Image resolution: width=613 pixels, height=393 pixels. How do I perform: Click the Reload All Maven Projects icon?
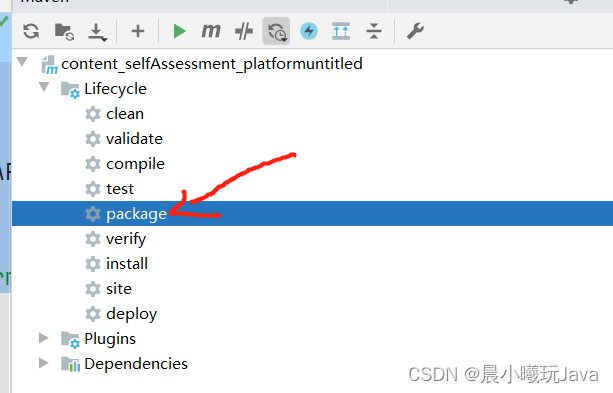pos(31,31)
